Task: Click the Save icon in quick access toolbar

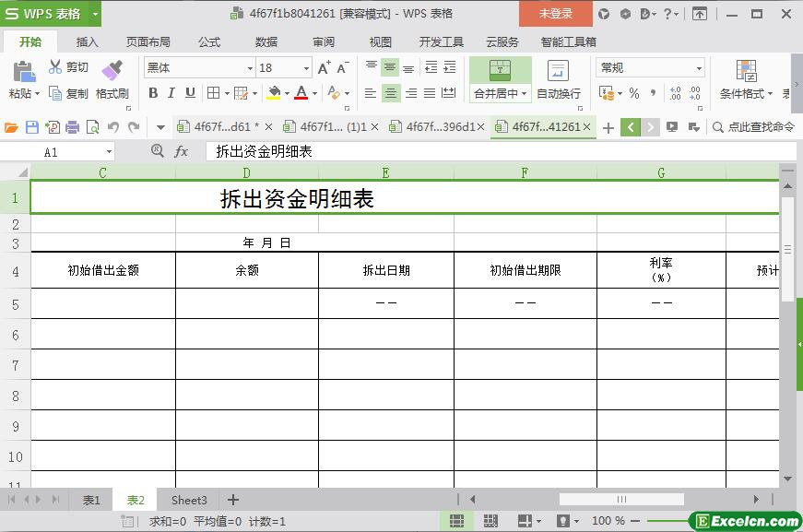Action: click(32, 127)
